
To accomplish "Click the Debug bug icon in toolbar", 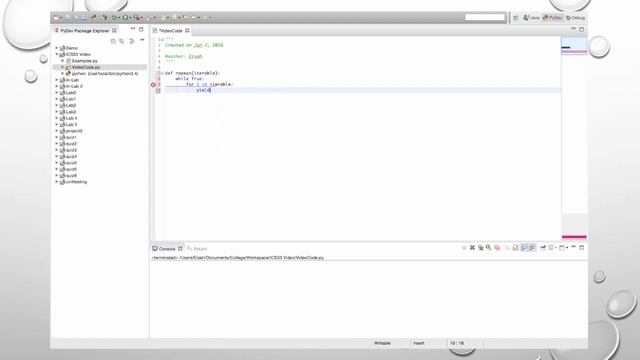I will (x=114, y=18).
